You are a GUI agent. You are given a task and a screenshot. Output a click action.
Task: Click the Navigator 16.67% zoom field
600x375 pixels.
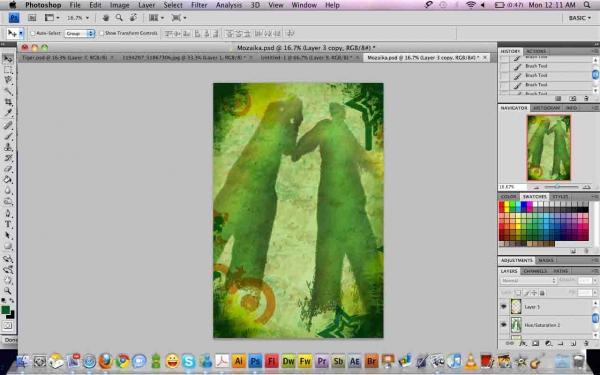[512, 187]
